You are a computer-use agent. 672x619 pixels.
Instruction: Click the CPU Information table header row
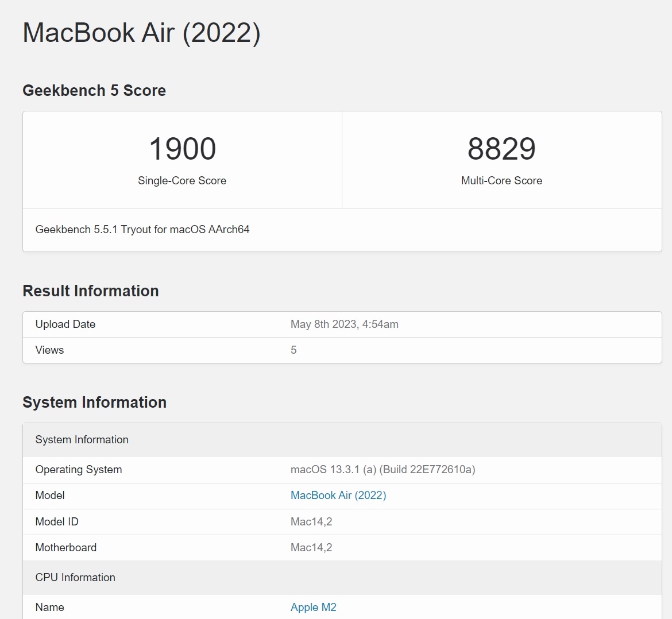[342, 578]
